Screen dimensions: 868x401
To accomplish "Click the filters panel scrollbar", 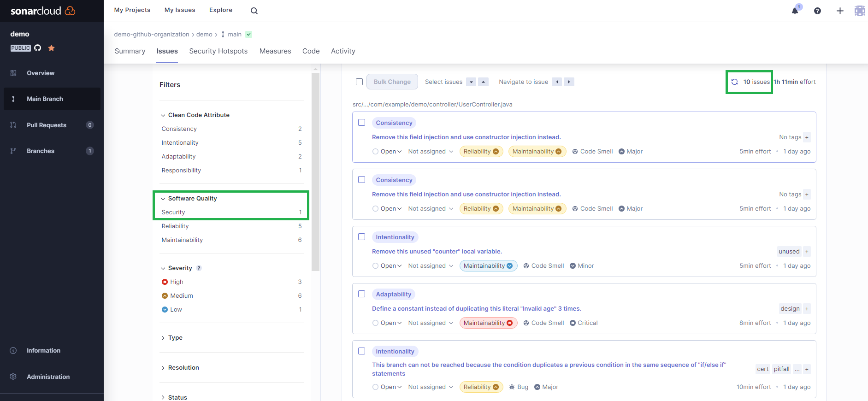I will [315, 171].
